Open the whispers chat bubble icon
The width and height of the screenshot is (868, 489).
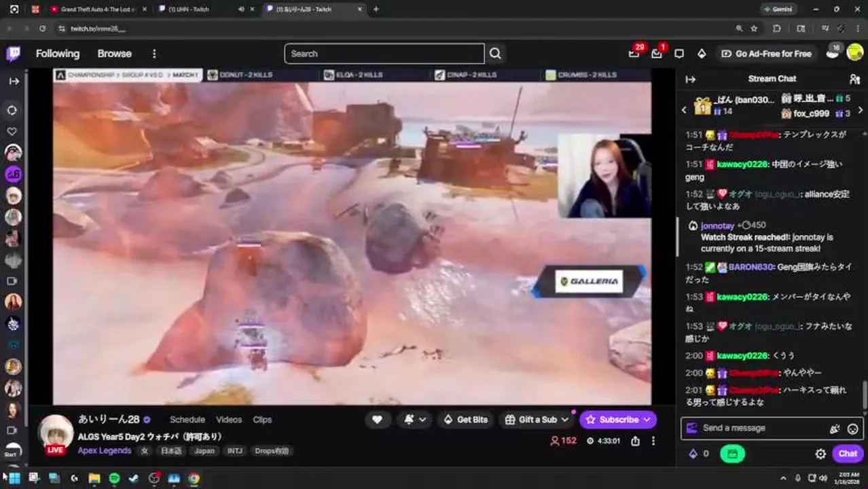pyautogui.click(x=679, y=54)
